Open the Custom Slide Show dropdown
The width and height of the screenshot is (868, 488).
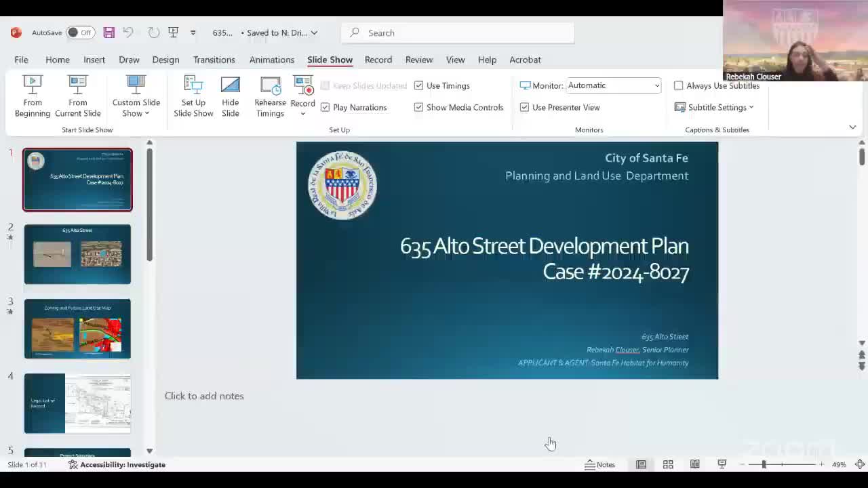[x=136, y=96]
